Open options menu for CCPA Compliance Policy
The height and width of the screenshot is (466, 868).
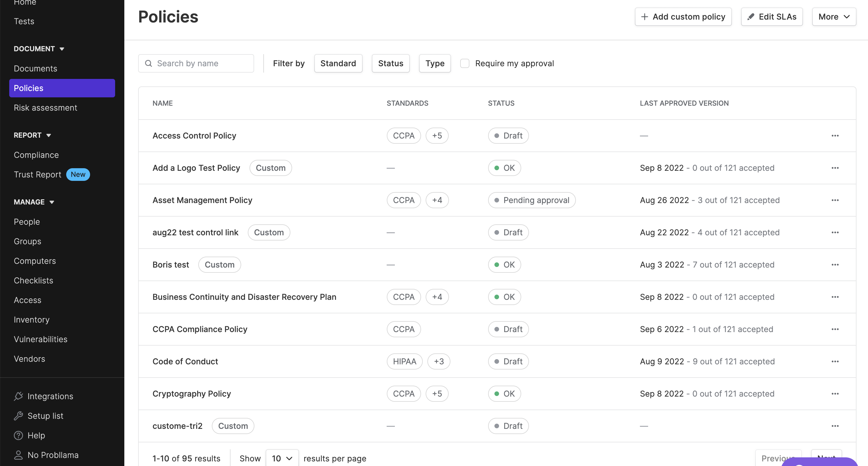pyautogui.click(x=835, y=329)
